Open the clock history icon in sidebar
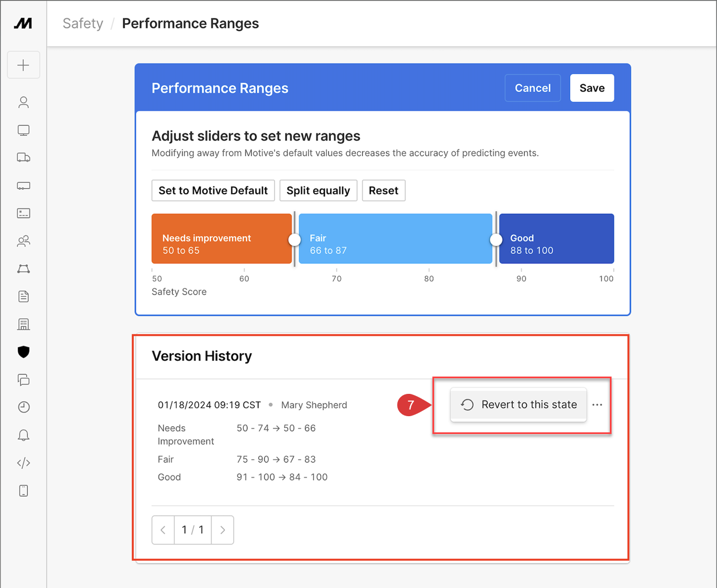717x588 pixels. 23,407
